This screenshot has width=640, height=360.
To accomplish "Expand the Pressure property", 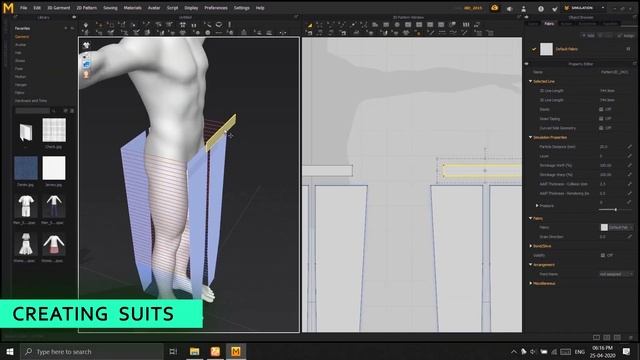I will pyautogui.click(x=537, y=206).
